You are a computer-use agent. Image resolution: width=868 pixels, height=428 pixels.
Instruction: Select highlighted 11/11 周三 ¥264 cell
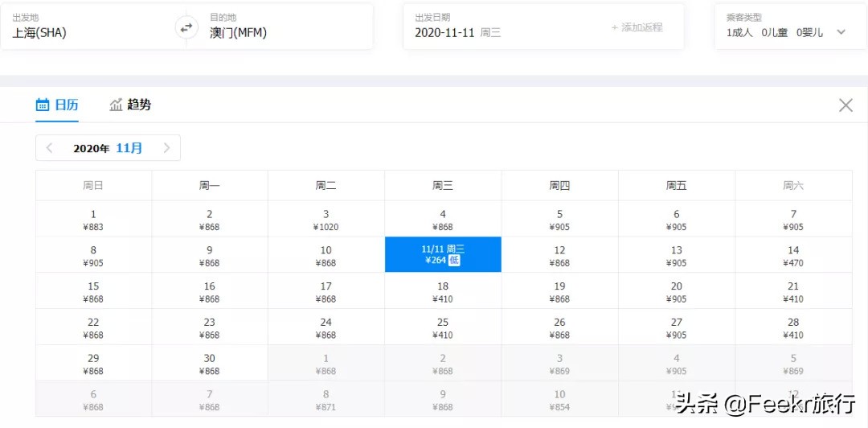443,255
